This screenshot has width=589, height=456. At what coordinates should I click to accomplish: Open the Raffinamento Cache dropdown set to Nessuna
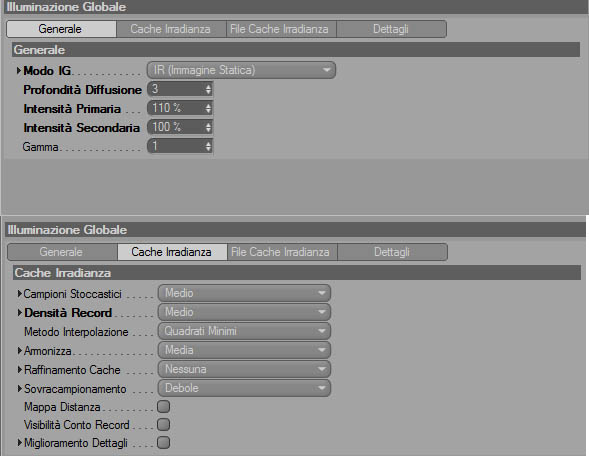(244, 369)
